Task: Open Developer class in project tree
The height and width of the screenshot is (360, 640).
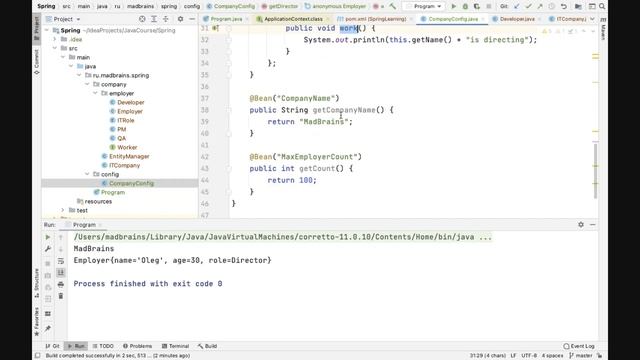Action: [131, 102]
